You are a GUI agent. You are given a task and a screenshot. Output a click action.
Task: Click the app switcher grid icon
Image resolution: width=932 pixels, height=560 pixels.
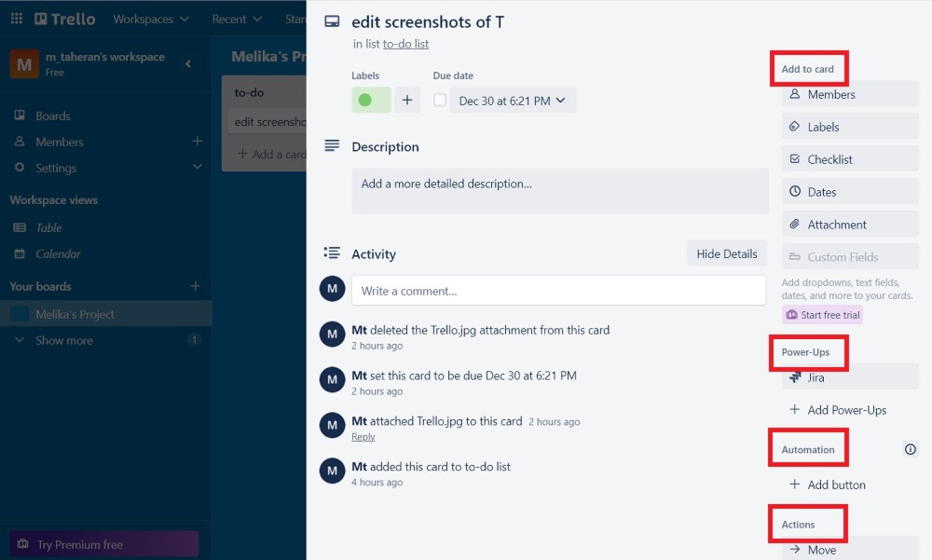17,18
